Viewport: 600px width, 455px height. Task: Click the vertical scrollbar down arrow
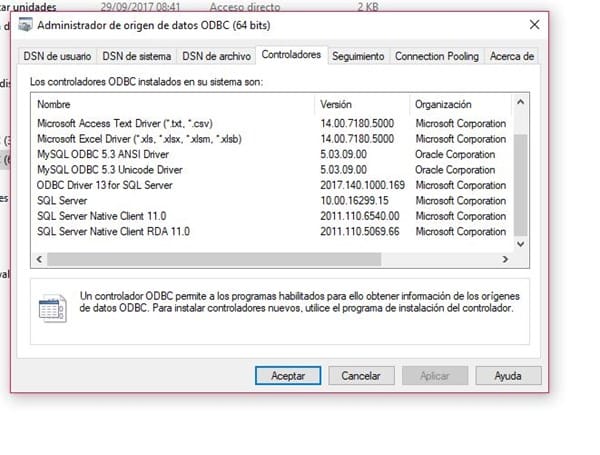pyautogui.click(x=520, y=244)
